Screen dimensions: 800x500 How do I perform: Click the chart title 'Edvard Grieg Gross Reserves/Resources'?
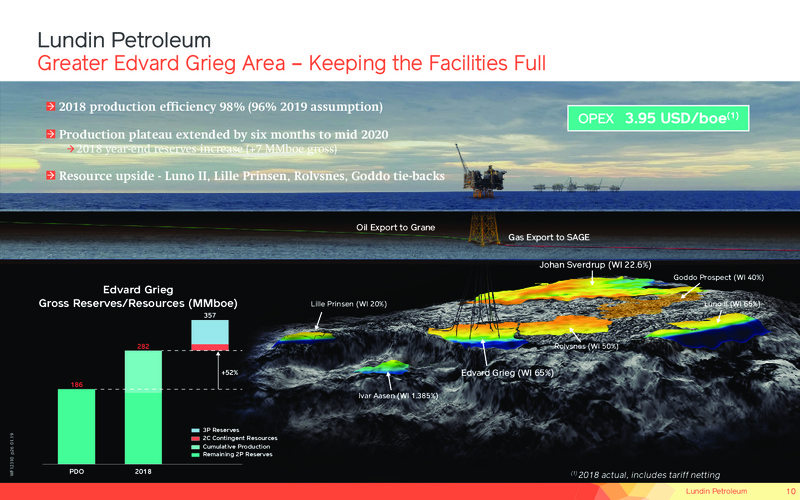[138, 296]
